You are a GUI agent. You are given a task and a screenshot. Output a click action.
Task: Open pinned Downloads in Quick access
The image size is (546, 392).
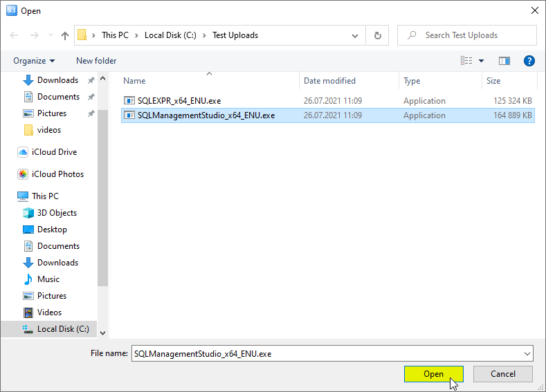(x=51, y=80)
